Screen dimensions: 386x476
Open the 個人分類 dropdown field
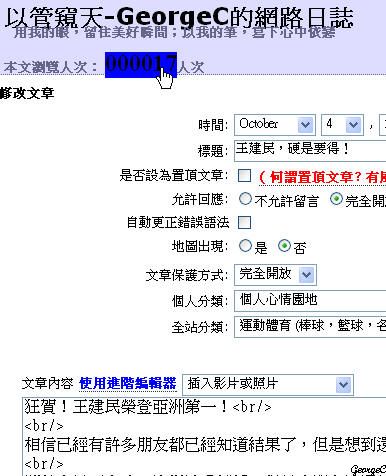point(310,301)
